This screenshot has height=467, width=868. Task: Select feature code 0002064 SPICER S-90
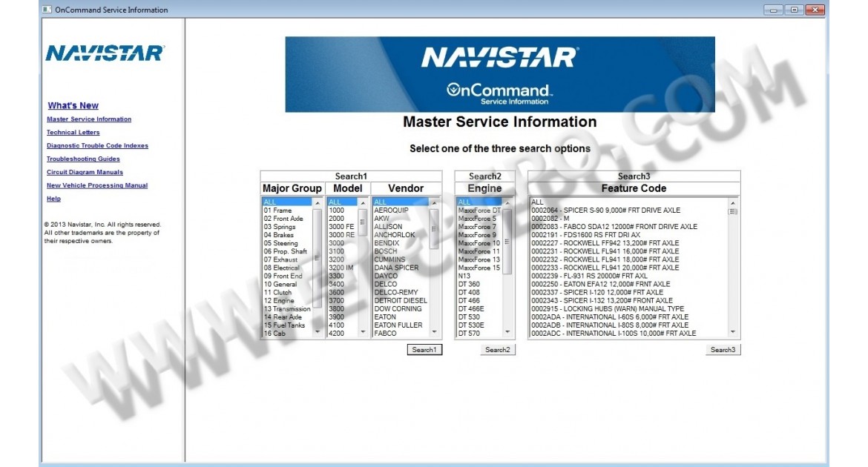(x=629, y=211)
